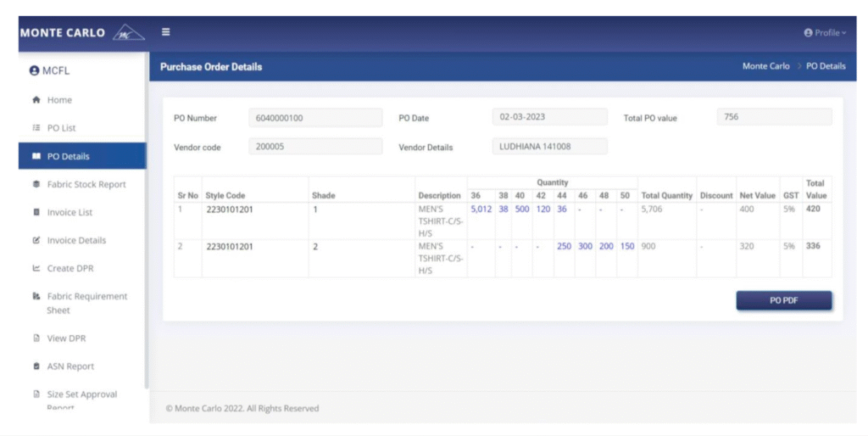Click the Home icon in sidebar
This screenshot has width=868, height=436.
click(x=36, y=100)
